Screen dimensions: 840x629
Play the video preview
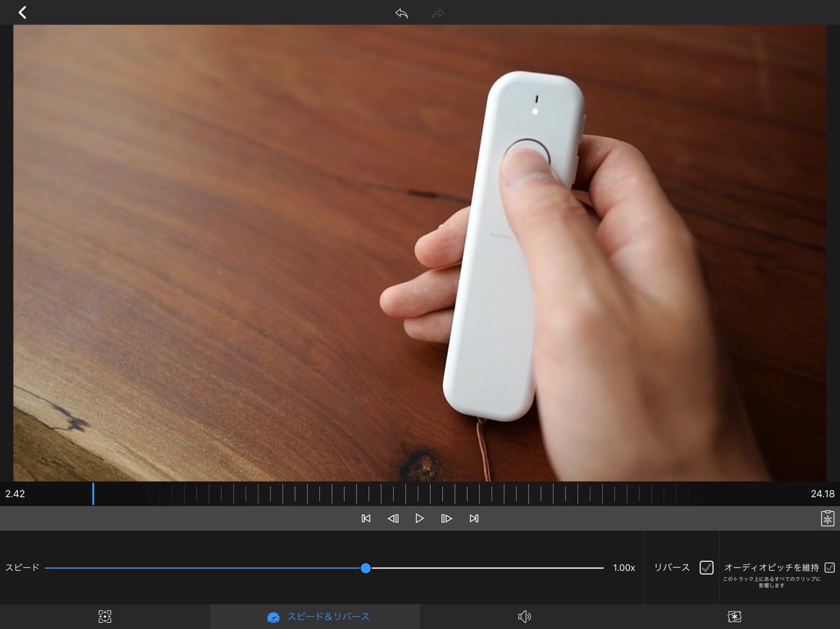pos(419,519)
